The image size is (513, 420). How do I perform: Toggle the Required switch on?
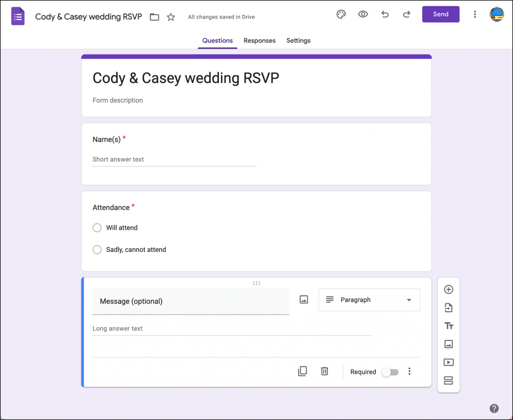390,372
